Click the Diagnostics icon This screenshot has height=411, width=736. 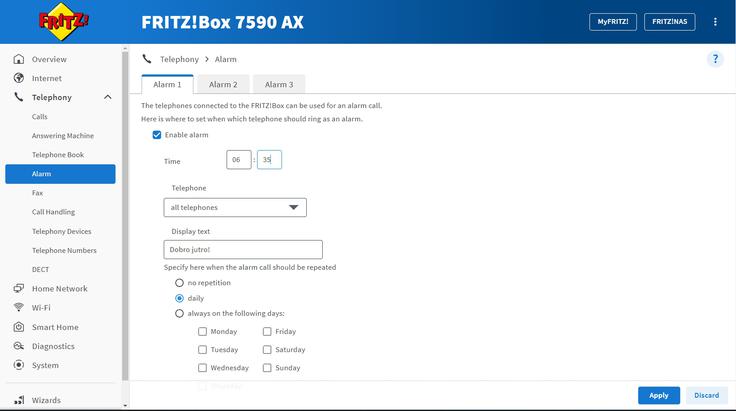19,346
